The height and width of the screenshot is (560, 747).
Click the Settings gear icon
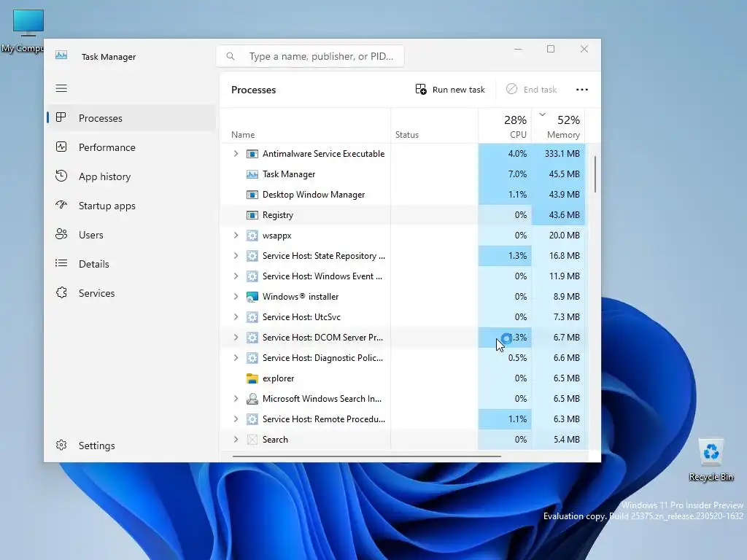point(61,446)
